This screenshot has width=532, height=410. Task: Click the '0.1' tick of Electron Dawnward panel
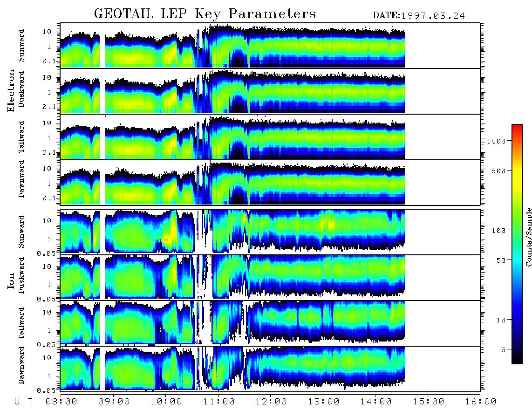[x=49, y=198]
